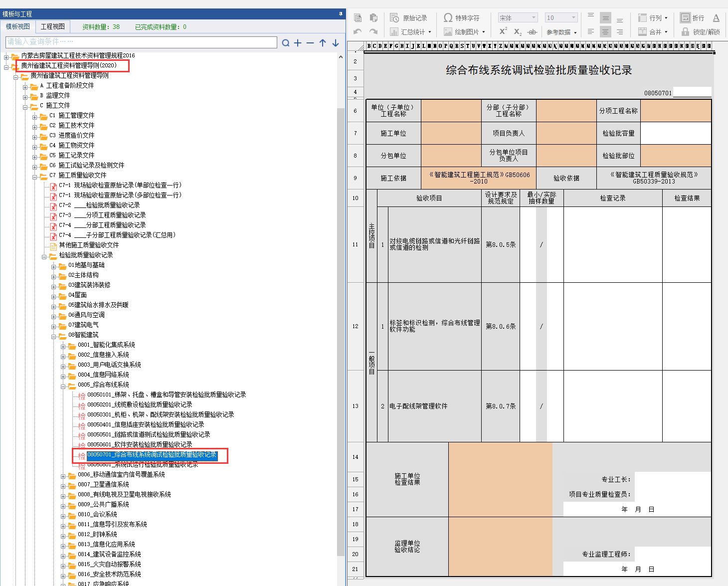
Task: Select 01地基与基础 folder
Action: click(x=86, y=265)
